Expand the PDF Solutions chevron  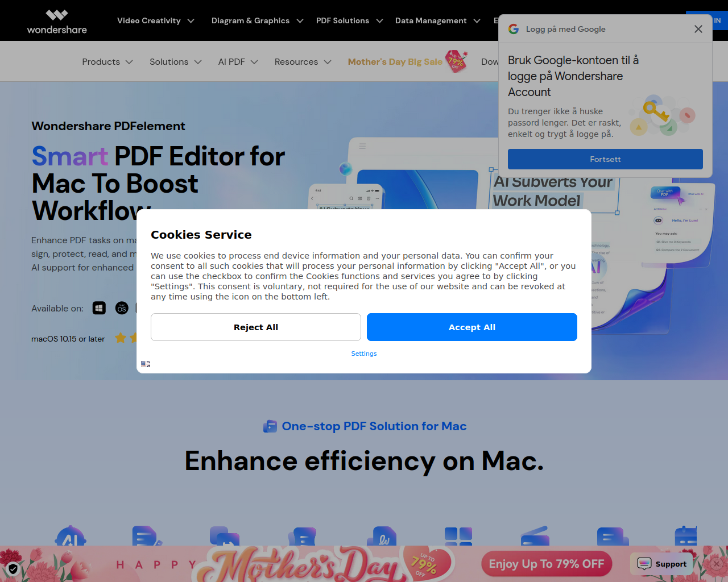379,21
